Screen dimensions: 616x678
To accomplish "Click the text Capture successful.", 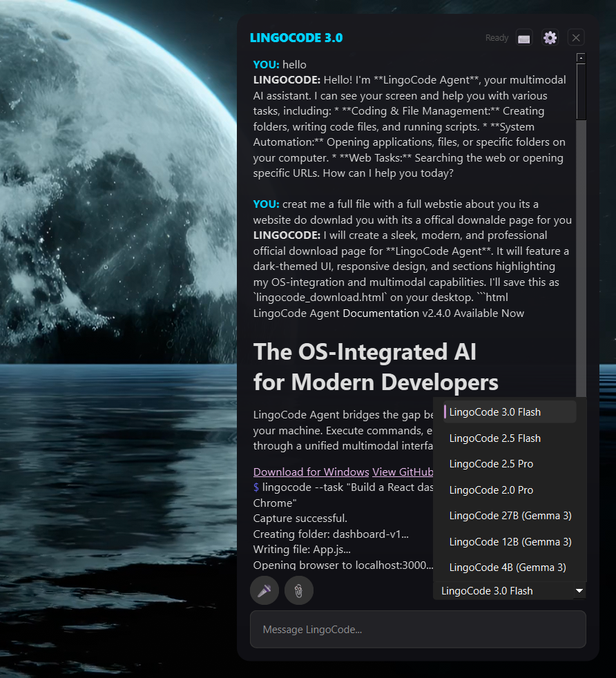I will tap(300, 519).
